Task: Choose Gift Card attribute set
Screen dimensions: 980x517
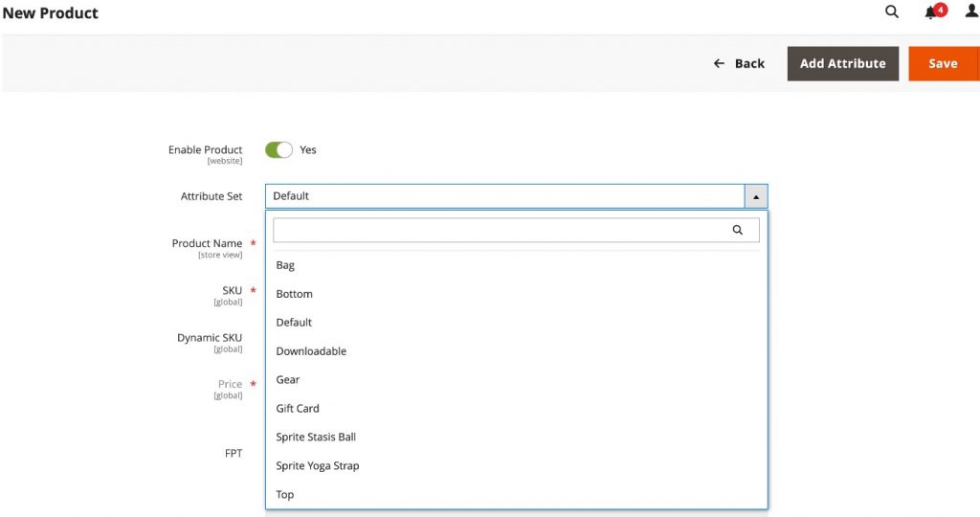Action: click(x=298, y=409)
